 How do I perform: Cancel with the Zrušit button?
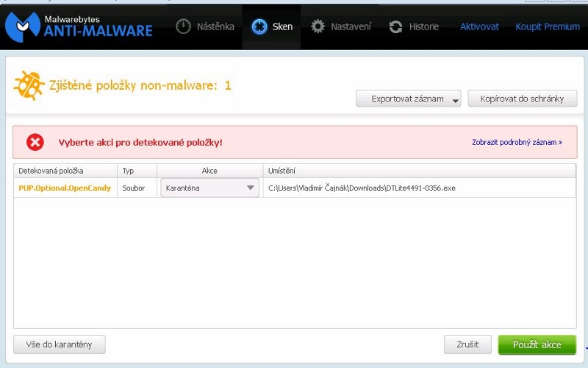[467, 344]
